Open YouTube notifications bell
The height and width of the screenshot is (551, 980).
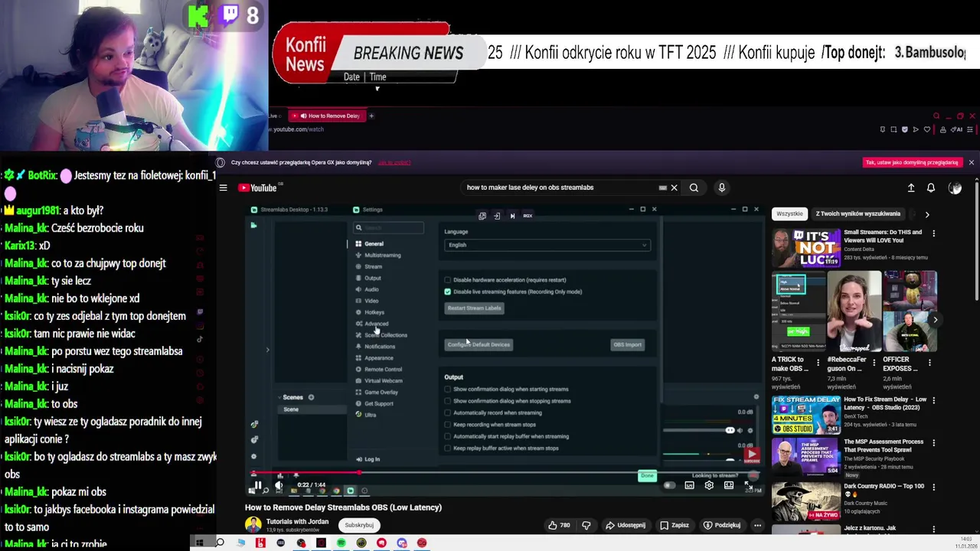pos(931,187)
